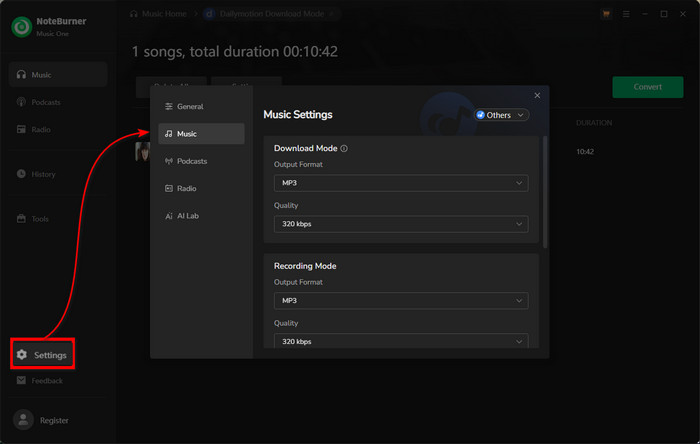Select the AI Lab settings tab
The height and width of the screenshot is (444, 700).
[x=201, y=216]
